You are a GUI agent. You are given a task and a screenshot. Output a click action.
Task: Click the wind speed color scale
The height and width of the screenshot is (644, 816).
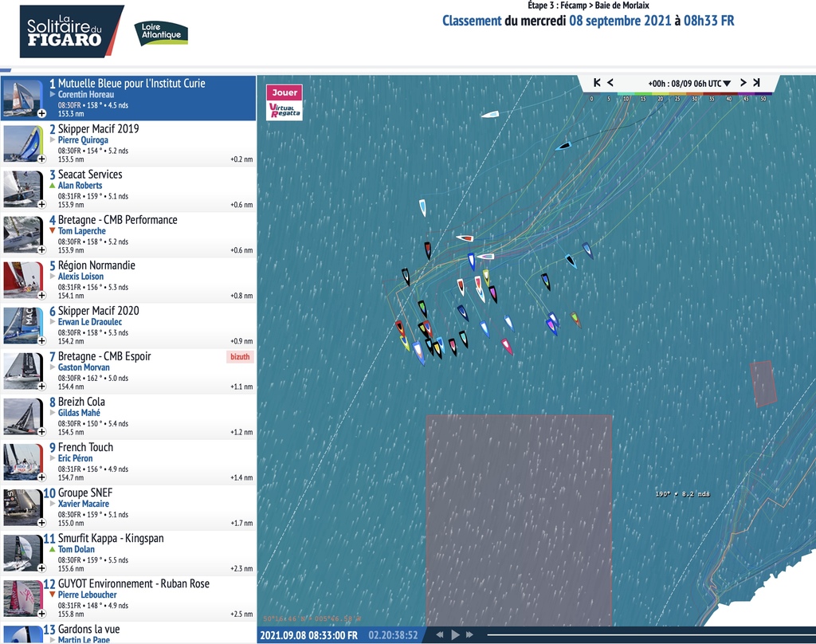pos(679,97)
